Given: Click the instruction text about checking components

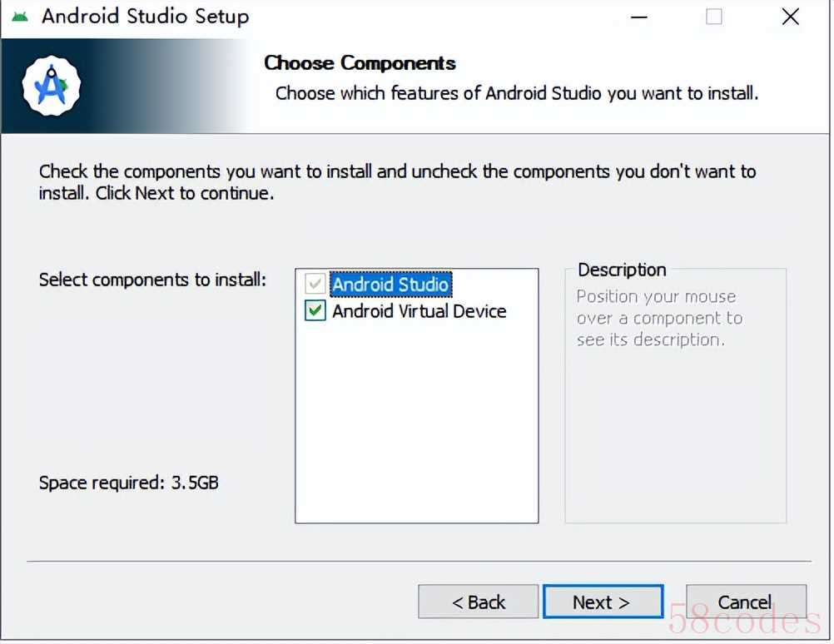Looking at the screenshot, I should [x=397, y=182].
